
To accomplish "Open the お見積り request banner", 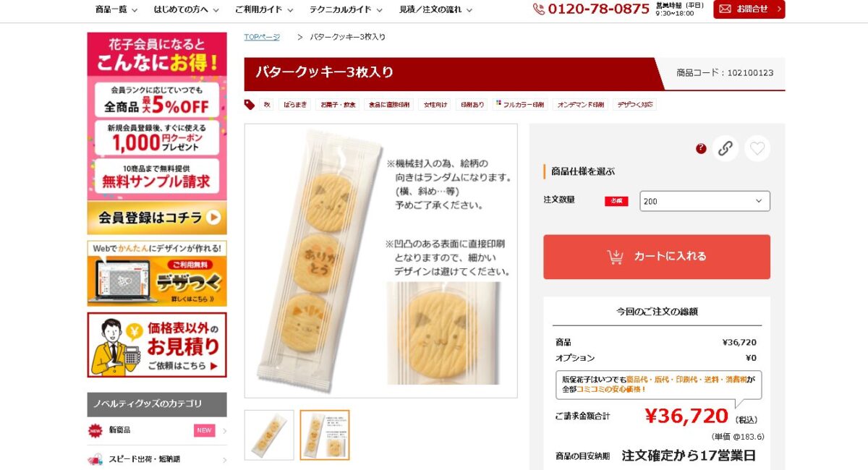I will (157, 345).
